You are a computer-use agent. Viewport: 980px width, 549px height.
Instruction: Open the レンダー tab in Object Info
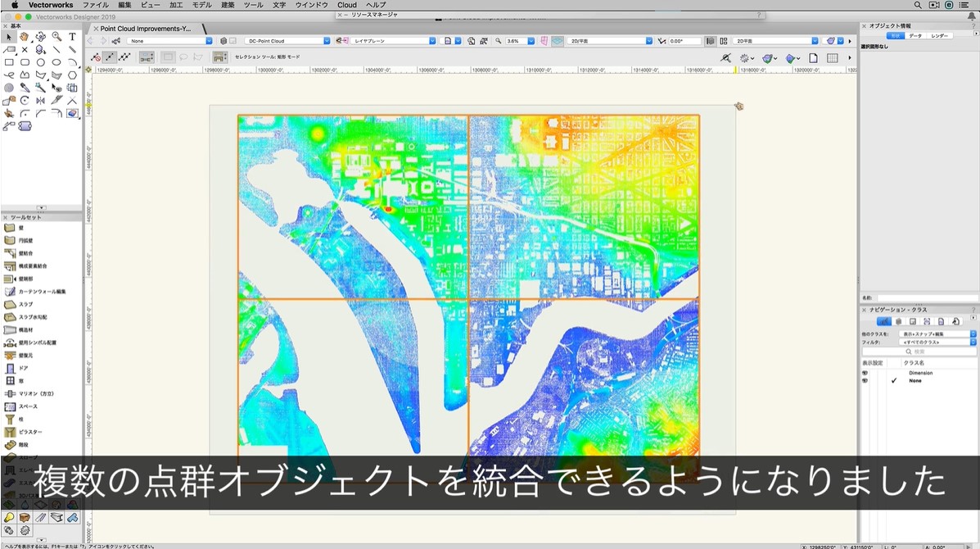click(939, 36)
